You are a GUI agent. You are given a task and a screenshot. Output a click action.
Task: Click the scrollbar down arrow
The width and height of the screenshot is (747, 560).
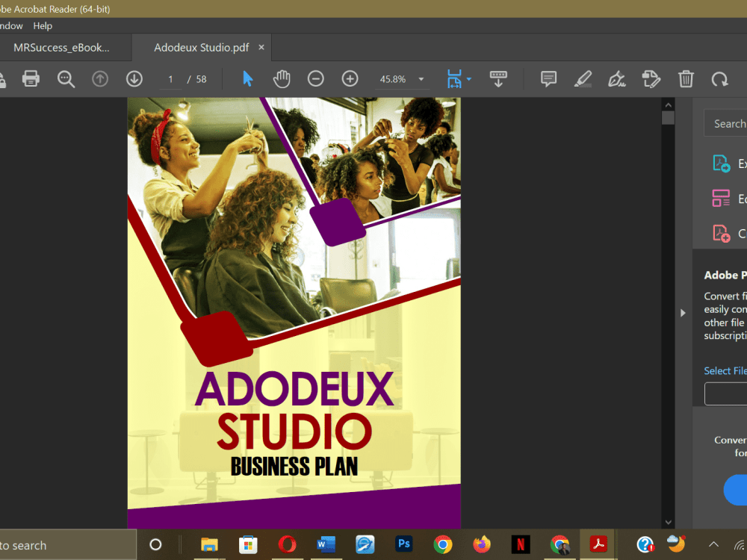click(x=668, y=523)
